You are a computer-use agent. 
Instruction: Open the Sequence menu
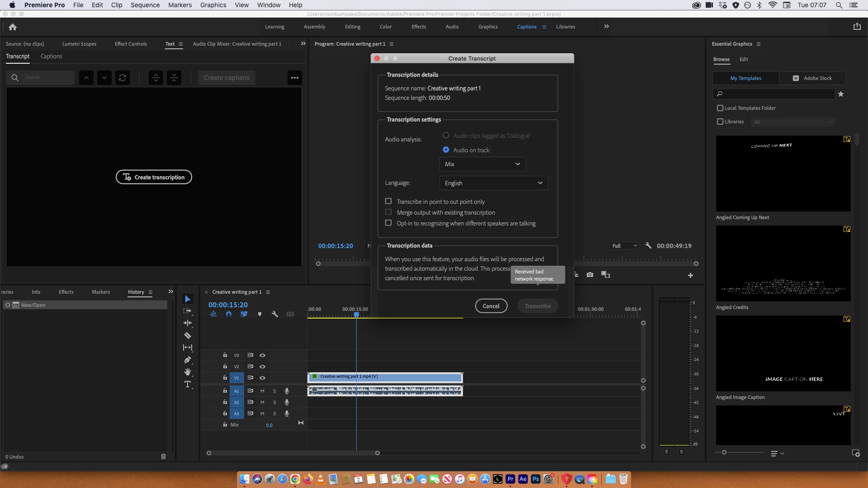(x=145, y=5)
